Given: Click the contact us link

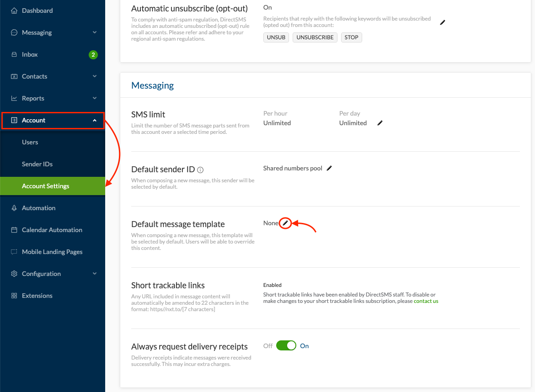Looking at the screenshot, I should pos(426,301).
